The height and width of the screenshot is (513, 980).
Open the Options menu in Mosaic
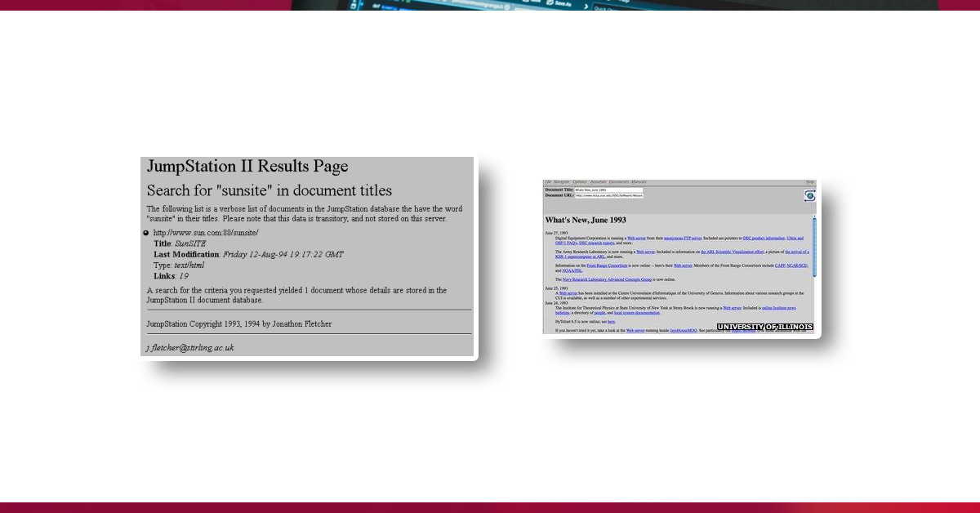(x=580, y=182)
